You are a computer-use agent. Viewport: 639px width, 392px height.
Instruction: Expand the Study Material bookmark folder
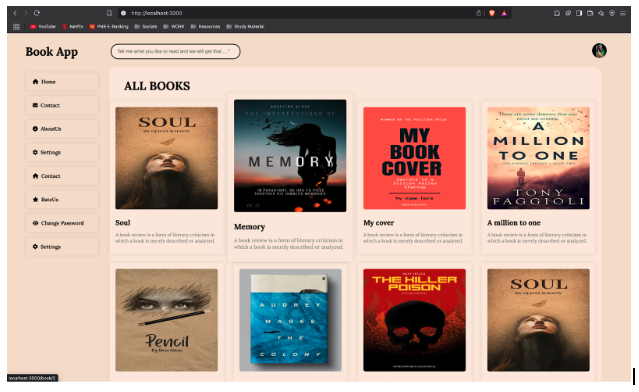[x=245, y=26]
